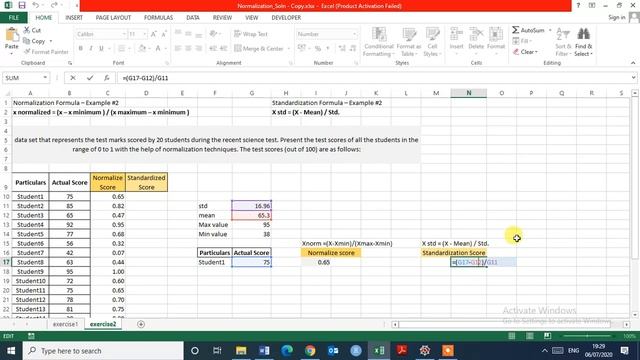Open Find & Select binoculars
The image size is (640, 360).
click(x=584, y=34)
